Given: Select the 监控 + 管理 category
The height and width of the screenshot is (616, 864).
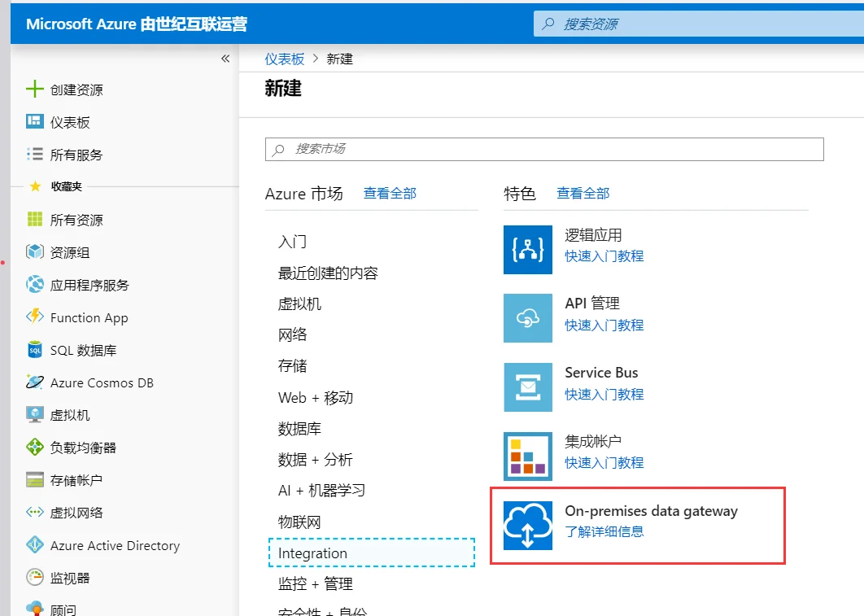Looking at the screenshot, I should pos(315,583).
